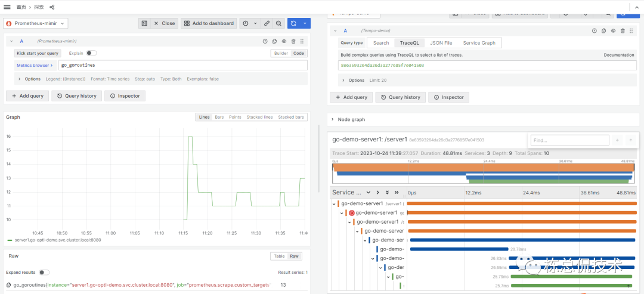Click the go_goroutines query input field
Screen dimensions: 644x294
point(183,65)
